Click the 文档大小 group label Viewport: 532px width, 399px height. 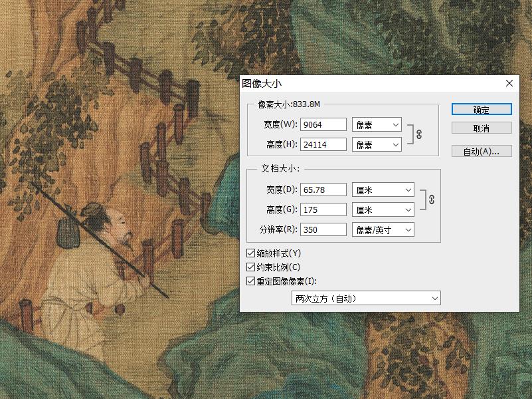click(280, 169)
